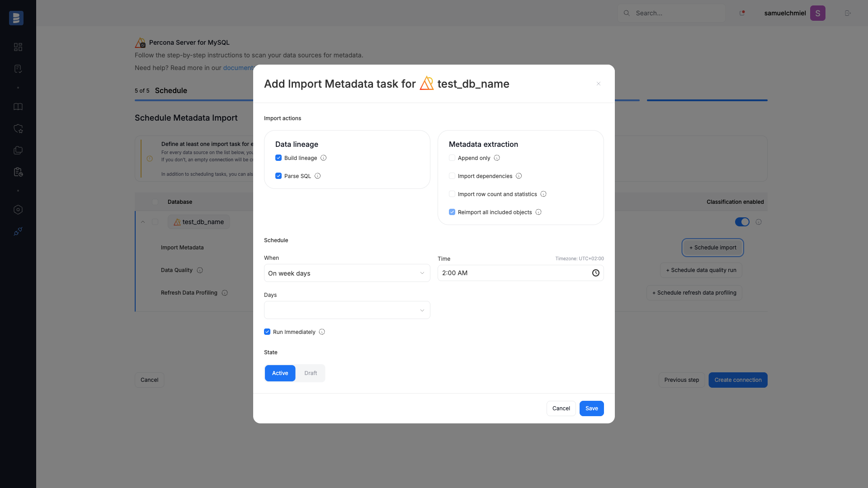868x488 pixels.
Task: Collapse the test_db_name row chevron
Action: coord(143,222)
